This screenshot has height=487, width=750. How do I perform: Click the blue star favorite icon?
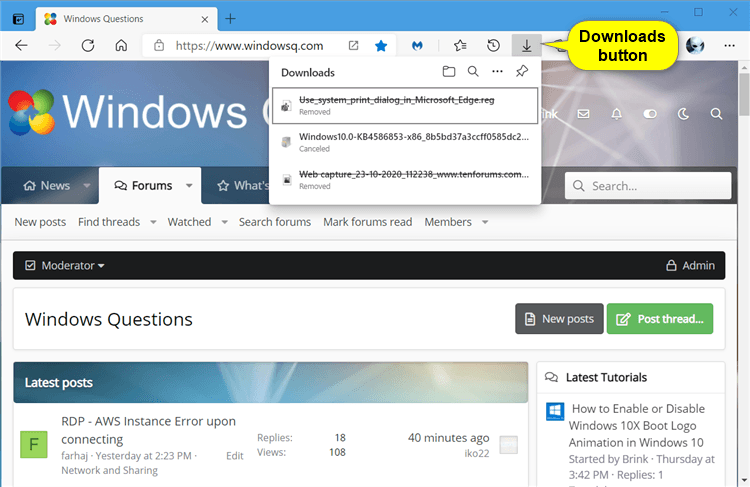381,45
